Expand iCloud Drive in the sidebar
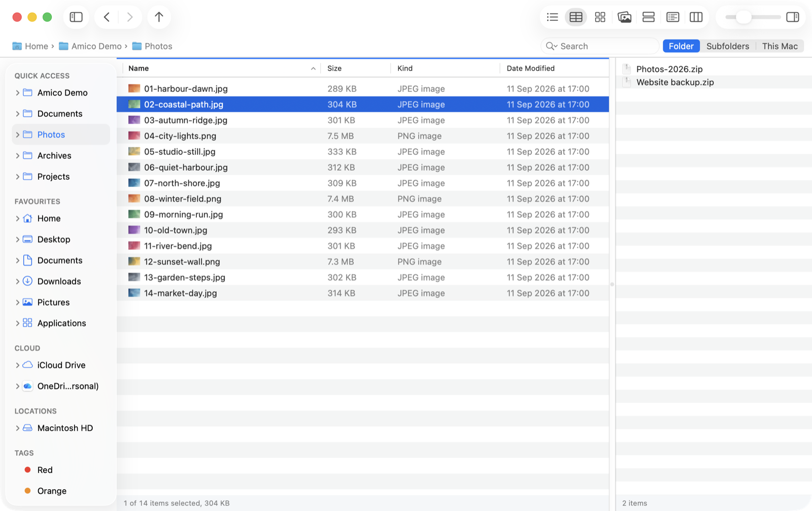Image resolution: width=812 pixels, height=511 pixels. click(18, 365)
